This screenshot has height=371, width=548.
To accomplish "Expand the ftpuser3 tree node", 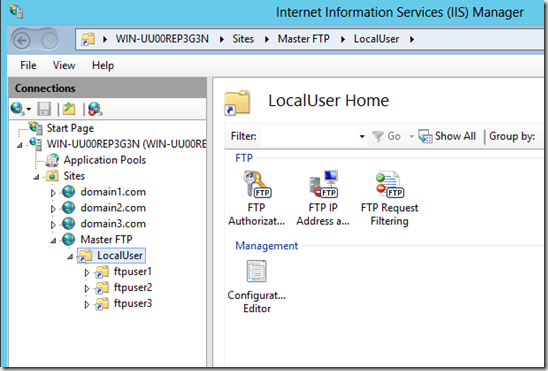I will tap(87, 304).
